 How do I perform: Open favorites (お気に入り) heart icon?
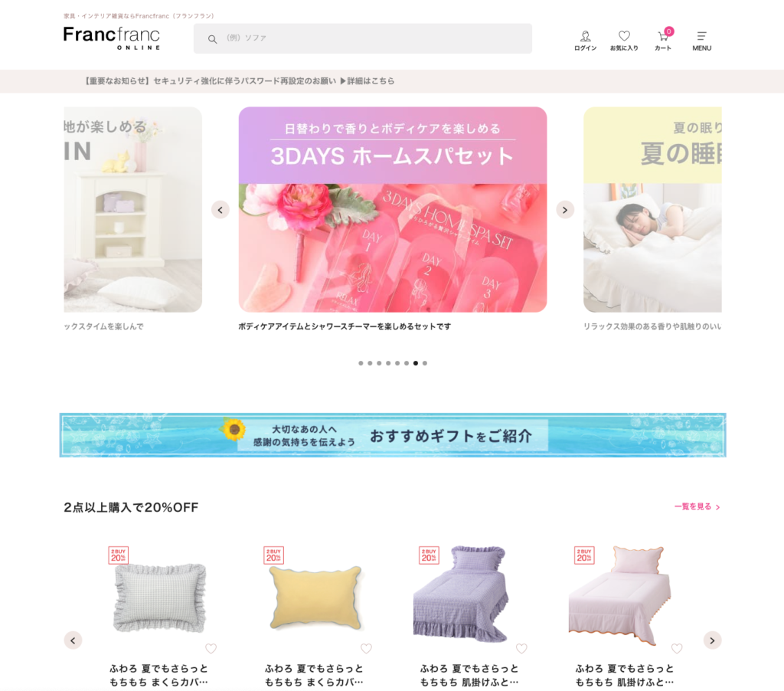(x=624, y=41)
